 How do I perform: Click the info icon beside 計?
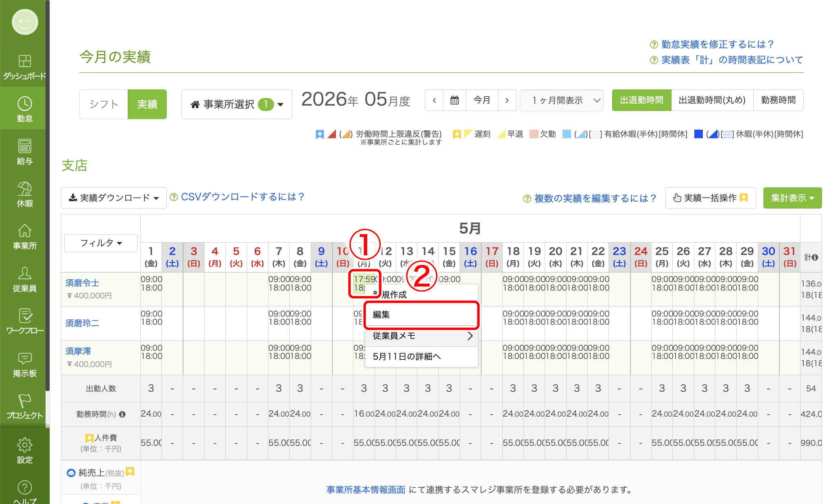coord(815,257)
